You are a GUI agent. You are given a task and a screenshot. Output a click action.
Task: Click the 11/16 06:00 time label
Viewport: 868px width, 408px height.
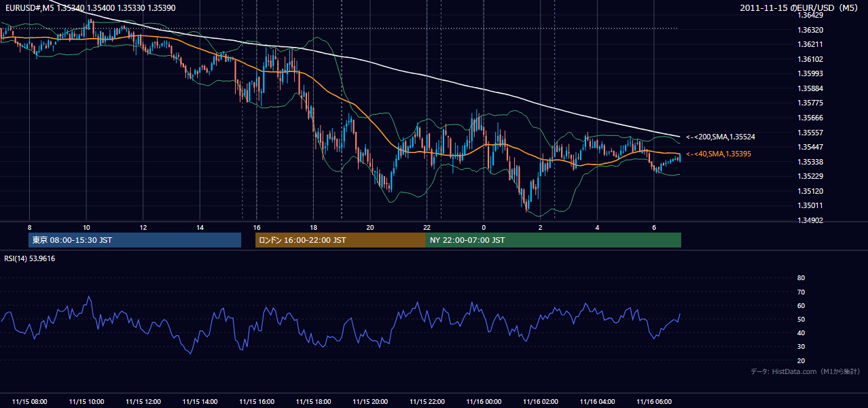tap(654, 402)
